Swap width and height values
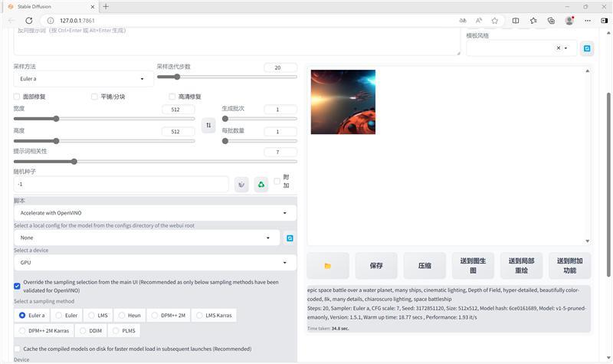Image resolution: width=613 pixels, height=364 pixels. (x=208, y=125)
